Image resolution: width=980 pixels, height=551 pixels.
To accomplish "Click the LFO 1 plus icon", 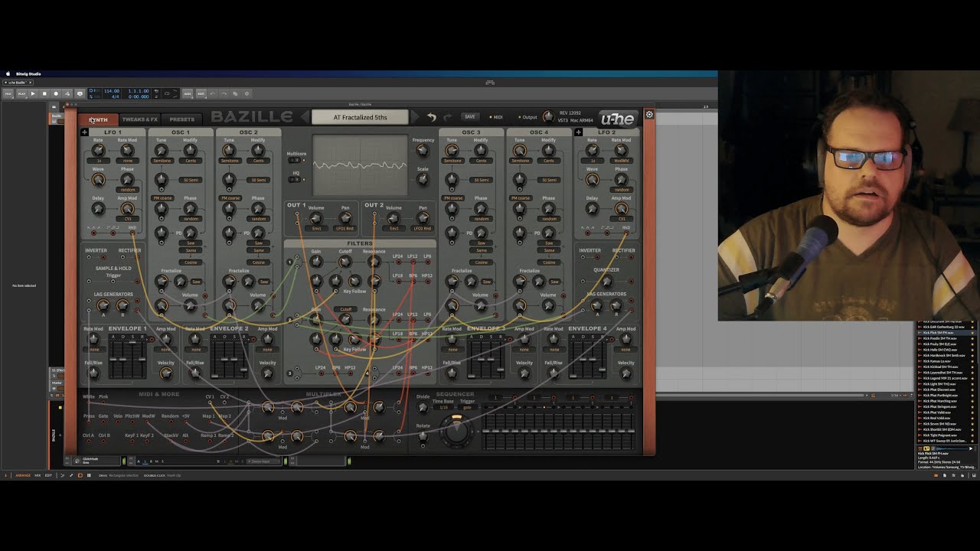I will [x=84, y=132].
